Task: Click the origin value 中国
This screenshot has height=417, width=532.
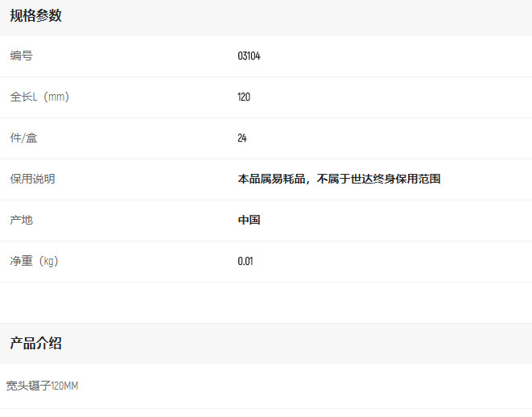Action: [x=249, y=221]
